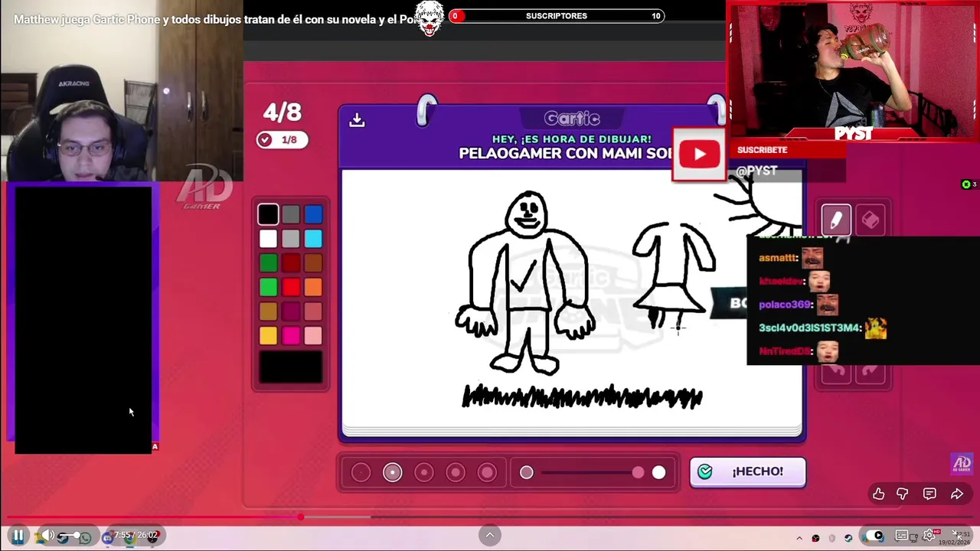Click the Gartic logo header

coord(572,119)
